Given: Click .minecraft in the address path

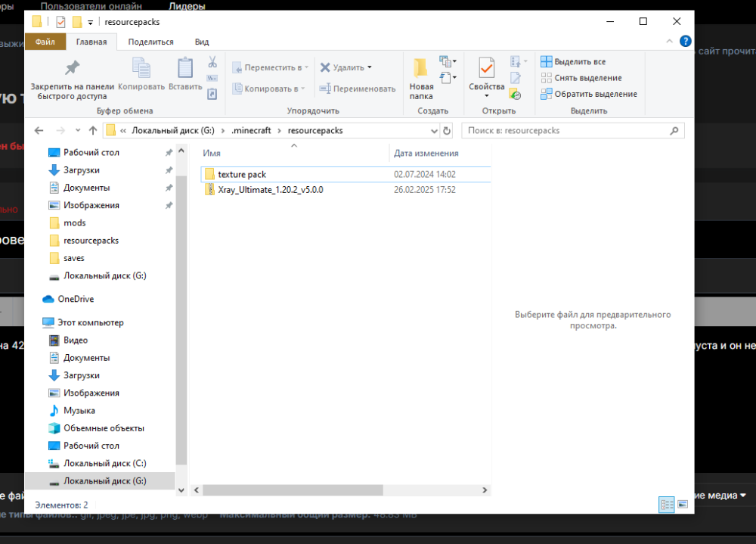Looking at the screenshot, I should click(251, 130).
